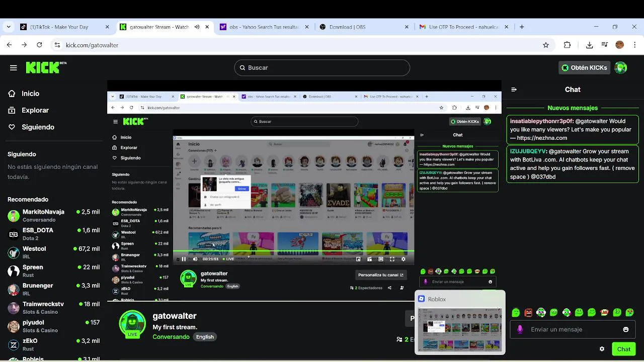Screen dimensions: 644x362
Task: Select the red-capped face emote
Action: [604, 313]
